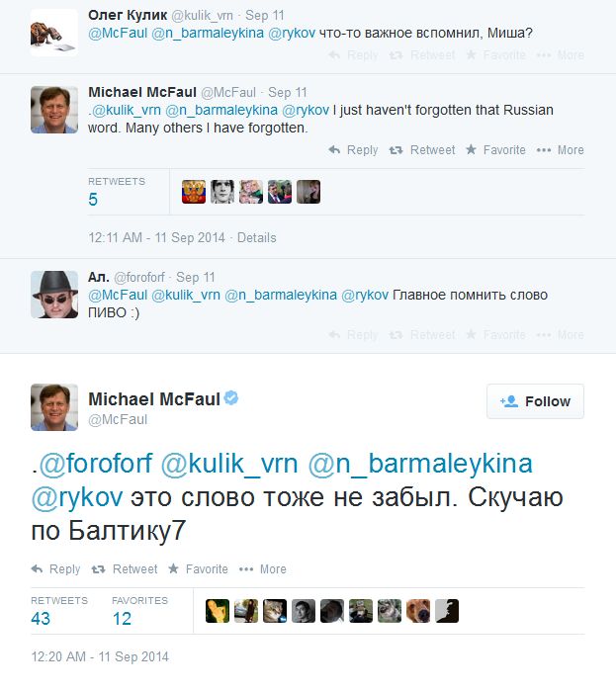Open the 12:20 AM - 11 Sep 2014 timestamp

tap(100, 656)
